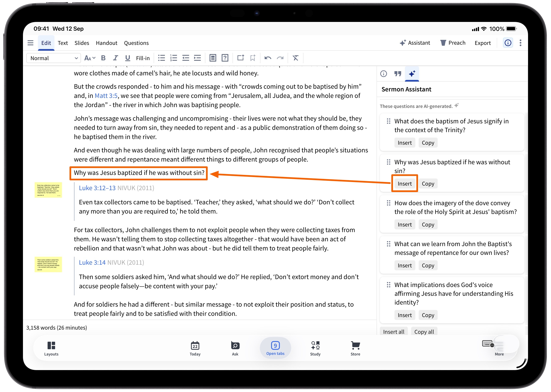This screenshot has width=551, height=392.
Task: Toggle the info side panel button
Action: click(x=508, y=43)
